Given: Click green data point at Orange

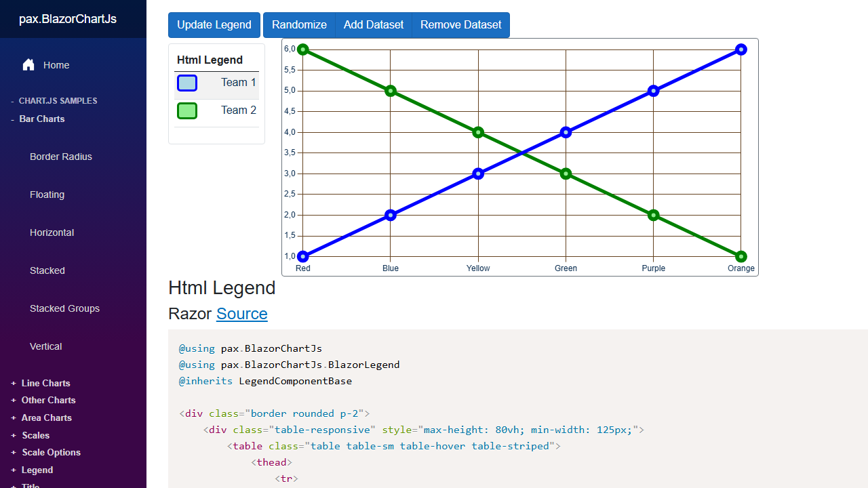Looking at the screenshot, I should coord(741,256).
